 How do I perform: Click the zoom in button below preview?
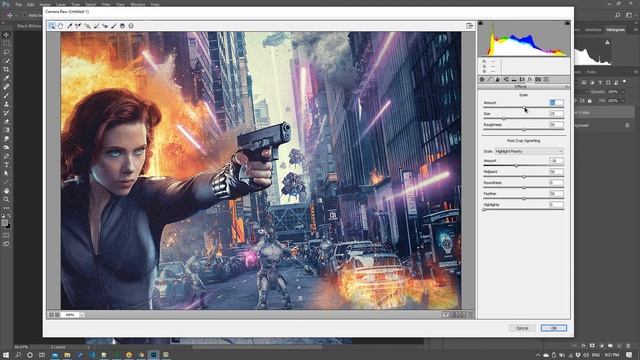point(58,315)
